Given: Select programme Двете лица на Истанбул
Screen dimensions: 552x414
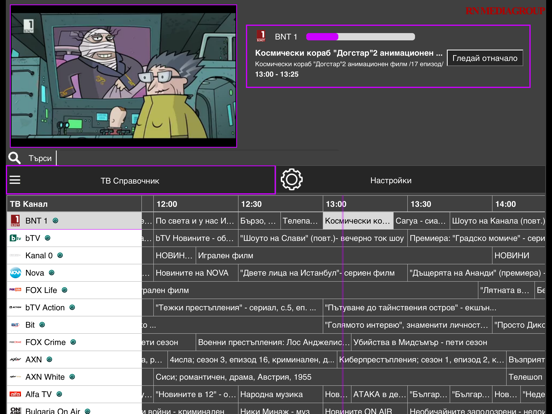Looking at the screenshot, I should pos(322,273).
